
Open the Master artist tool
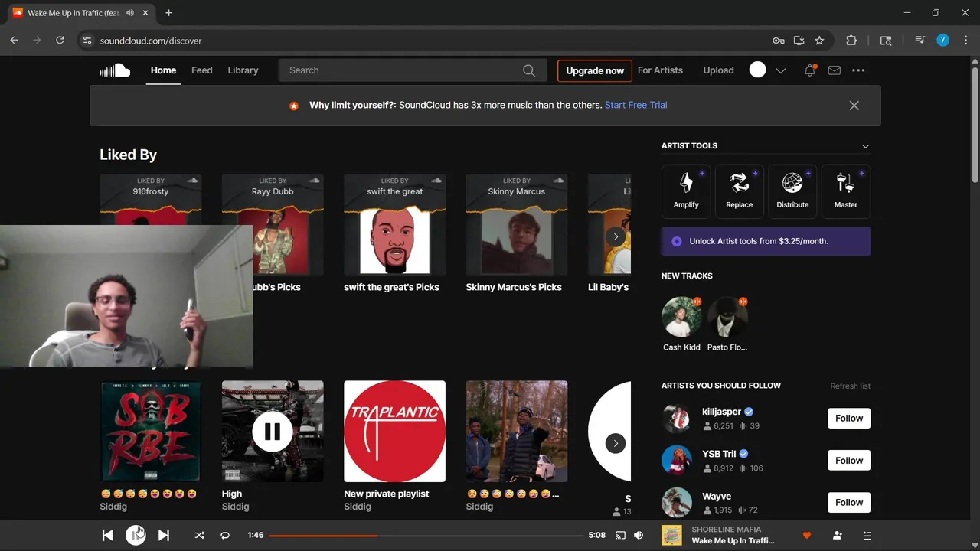coord(845,190)
